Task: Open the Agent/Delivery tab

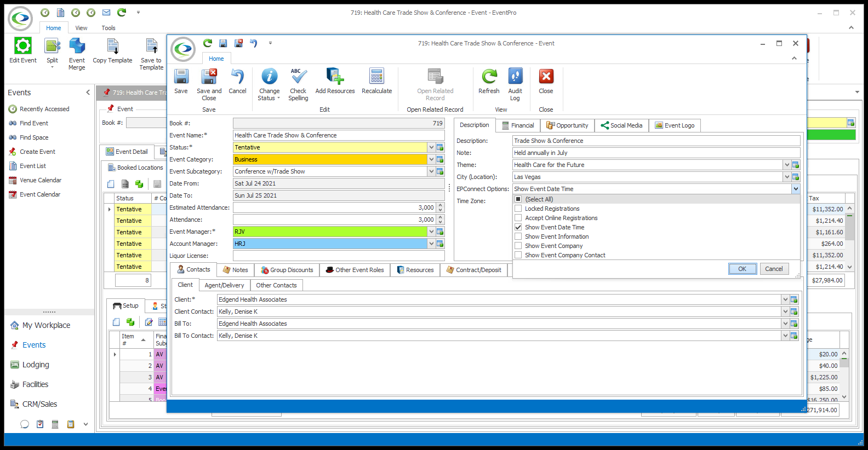Action: click(x=224, y=285)
